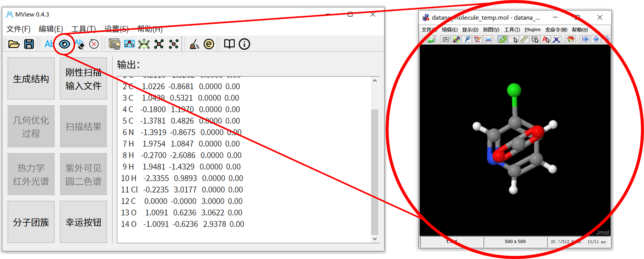This screenshot has height=259, width=644.
Task: Open 工具(T) menu in Jmol window
Action: click(512, 30)
